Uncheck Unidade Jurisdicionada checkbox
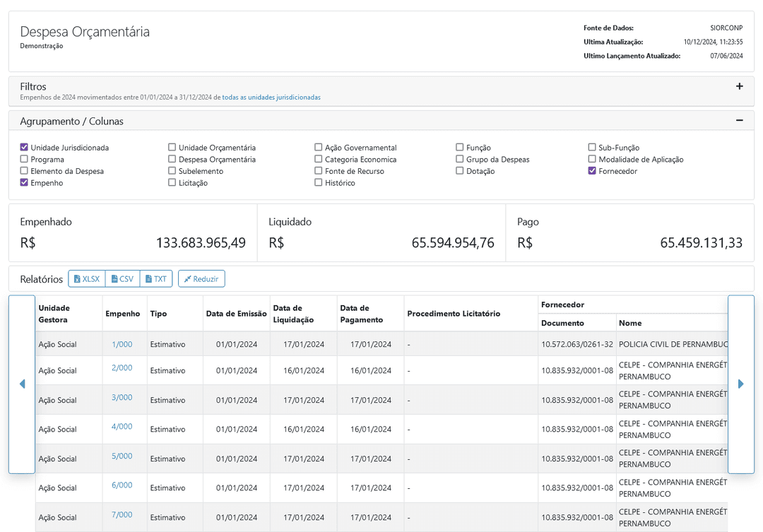 click(24, 147)
